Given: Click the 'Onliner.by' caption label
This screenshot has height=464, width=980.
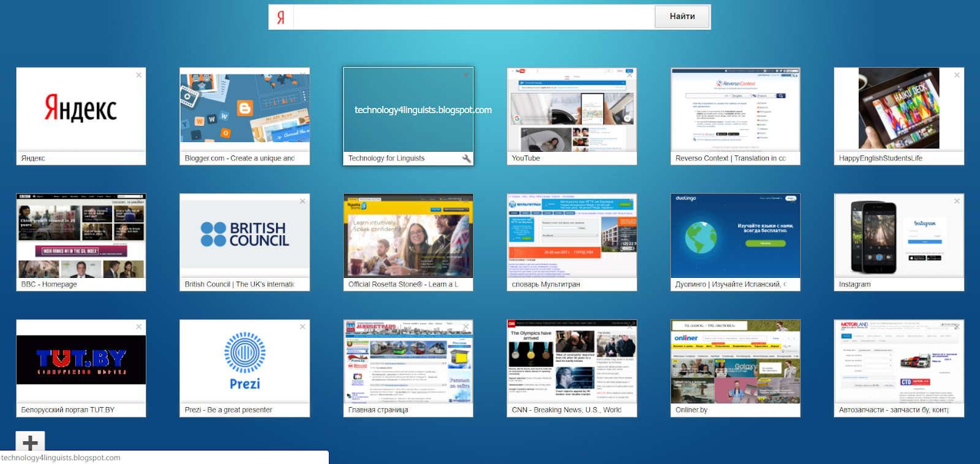Looking at the screenshot, I should click(691, 410).
